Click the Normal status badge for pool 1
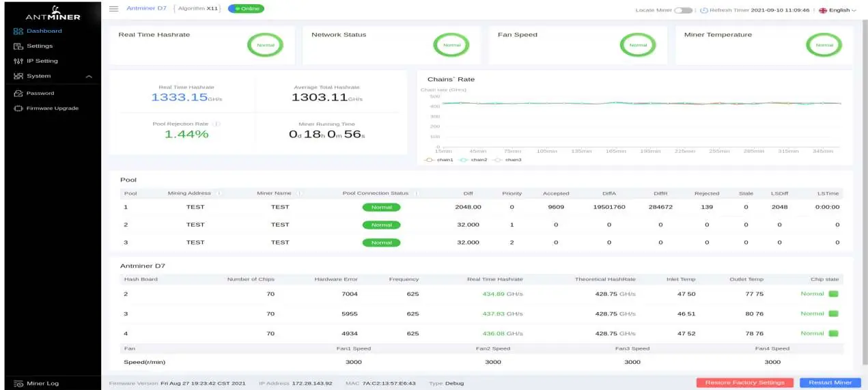Screen dimensions: 868x390 click(x=381, y=207)
